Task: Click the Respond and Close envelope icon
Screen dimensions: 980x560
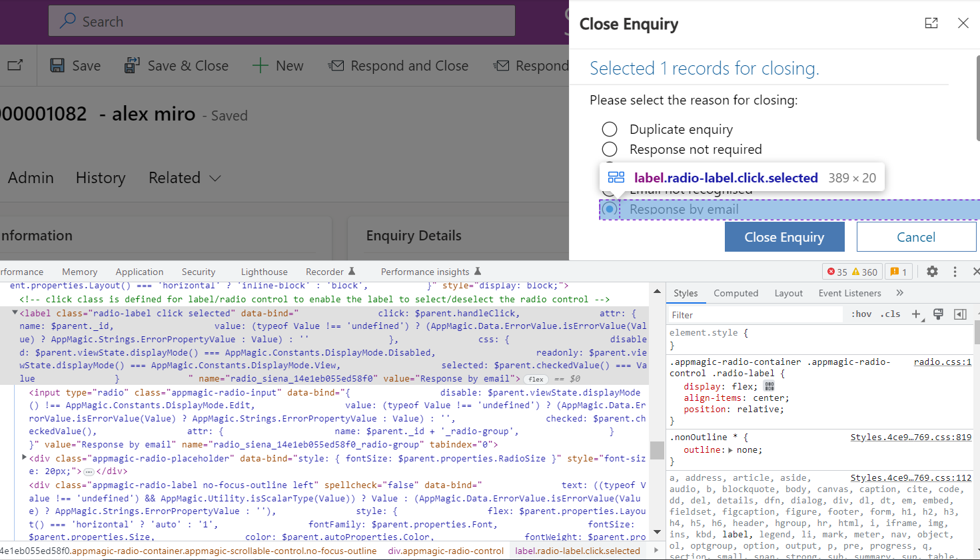Action: [336, 65]
